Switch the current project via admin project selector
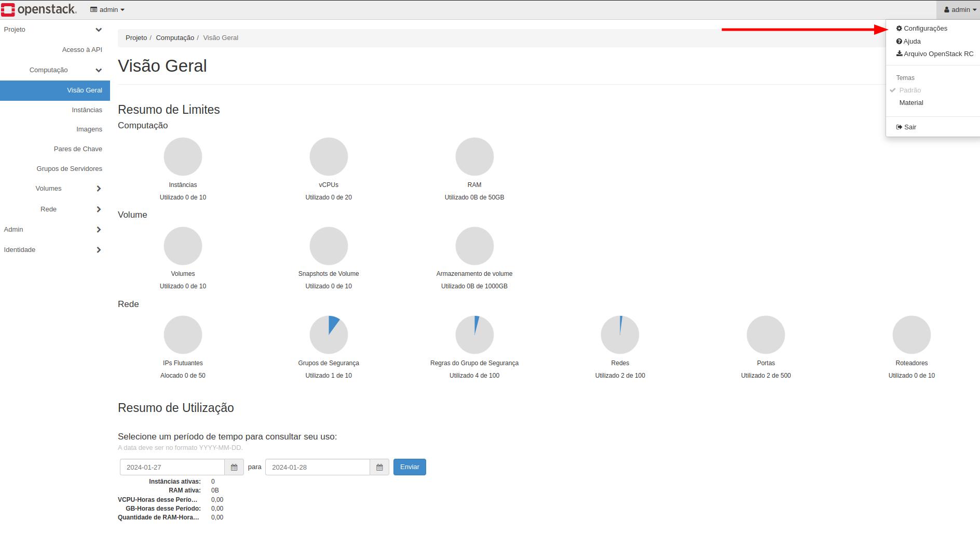The width and height of the screenshot is (980, 533). click(107, 9)
